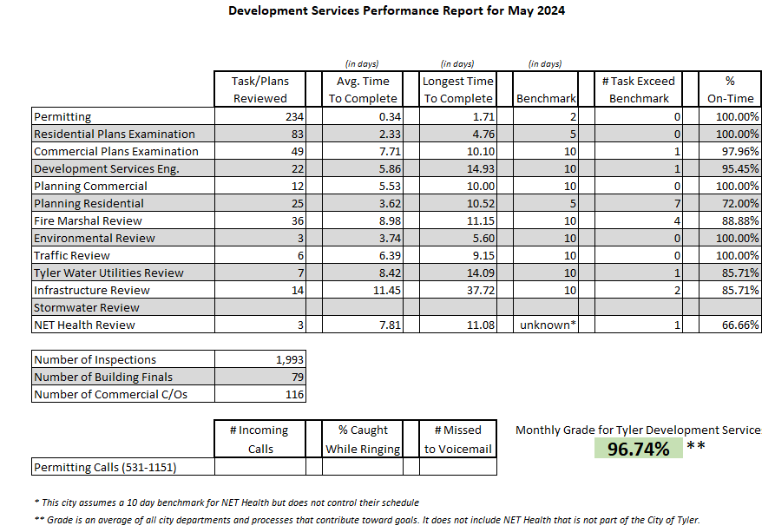Select the report title for May 2024
Image resolution: width=775 pixels, height=532 pixels.
396,11
